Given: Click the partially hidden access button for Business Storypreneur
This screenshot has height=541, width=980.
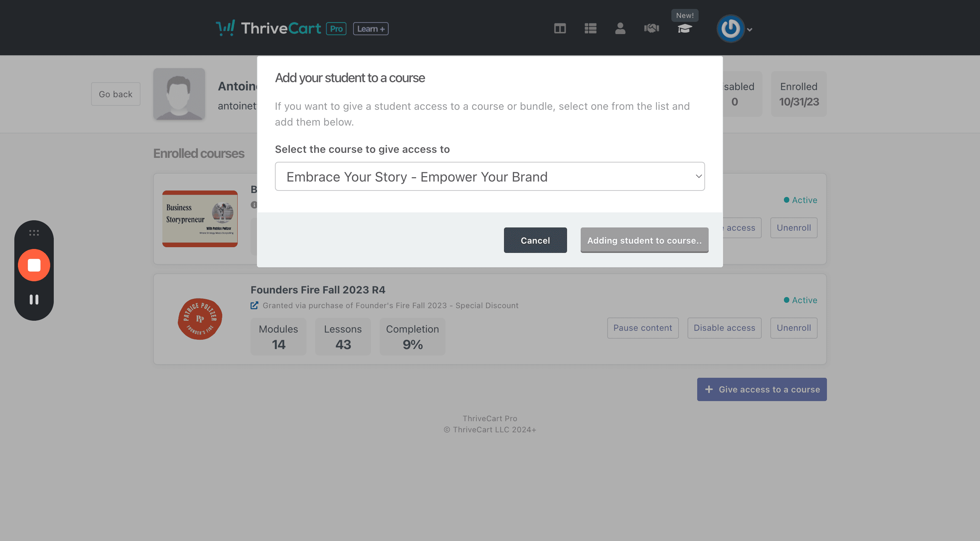Looking at the screenshot, I should (742, 228).
